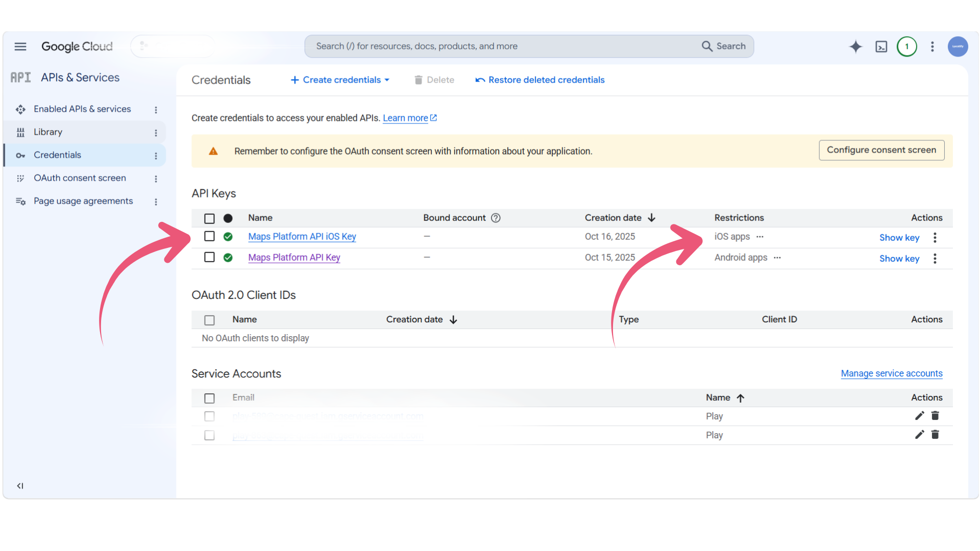The image size is (980, 551).
Task: Click the APIs & Services header icon
Action: click(x=20, y=78)
